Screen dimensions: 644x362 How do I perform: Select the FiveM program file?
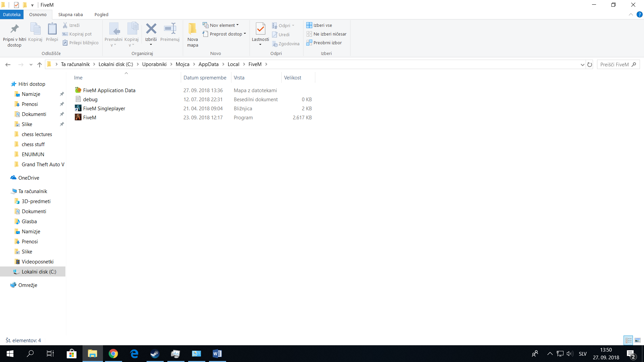pos(90,117)
